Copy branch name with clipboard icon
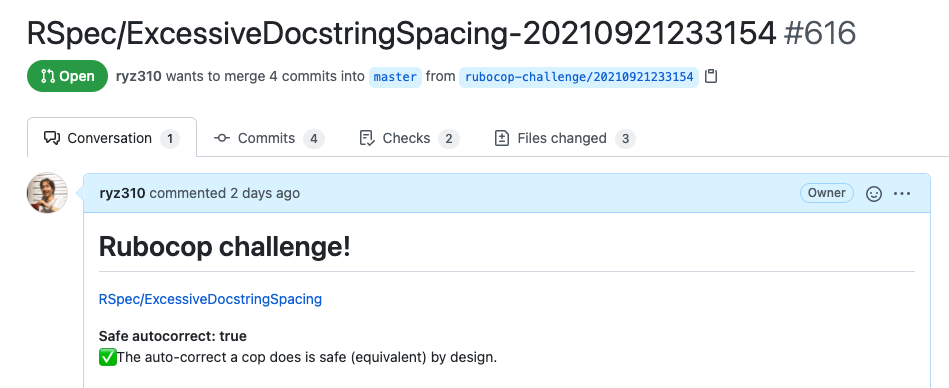This screenshot has height=388, width=949. (711, 77)
